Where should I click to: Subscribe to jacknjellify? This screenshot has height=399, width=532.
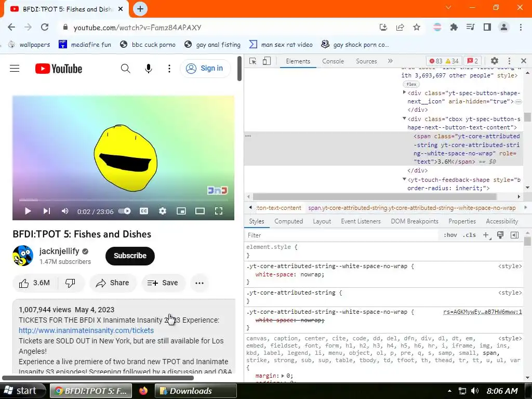(x=130, y=256)
